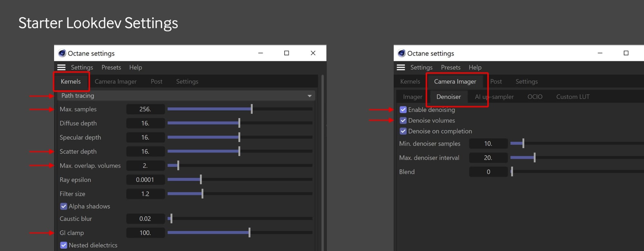Screen dimensions: 644x251
Task: Click the Max. overlap. volumes slider handle
Action: 178,166
